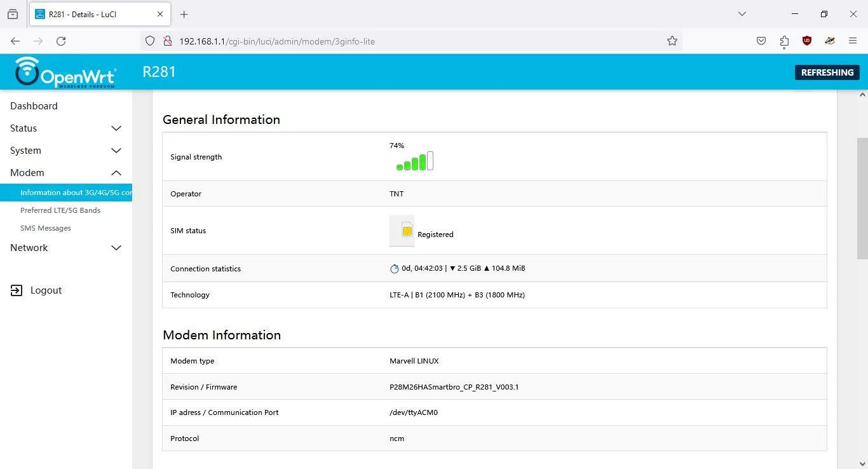Click the R281 hostname header
Screen dimensions: 868x469
[159, 72]
